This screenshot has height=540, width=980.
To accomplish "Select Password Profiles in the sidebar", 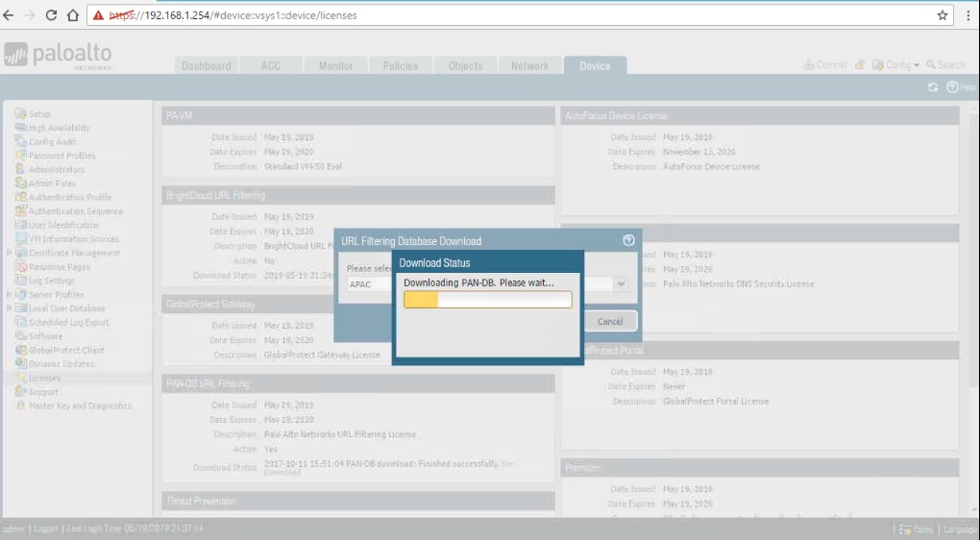I will (61, 156).
